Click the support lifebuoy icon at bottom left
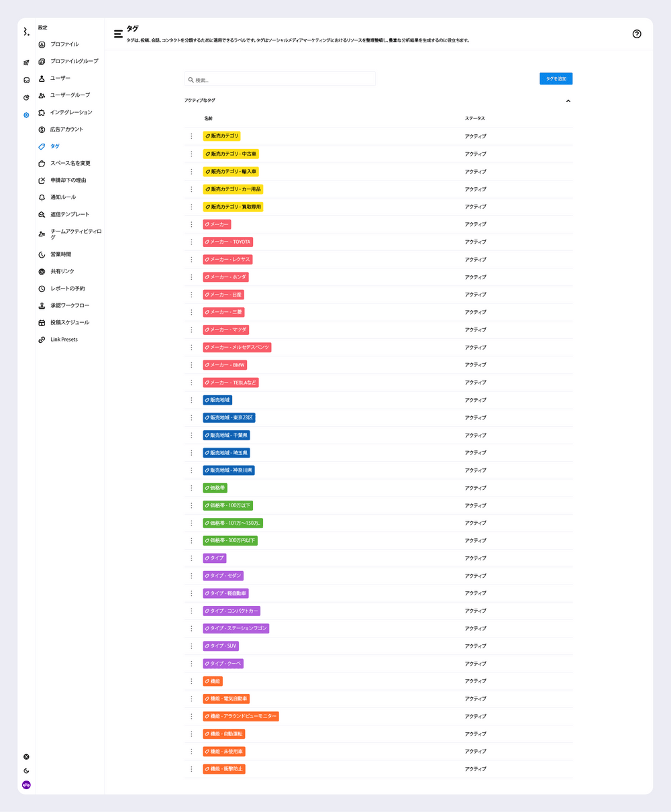671x812 pixels. point(26,757)
